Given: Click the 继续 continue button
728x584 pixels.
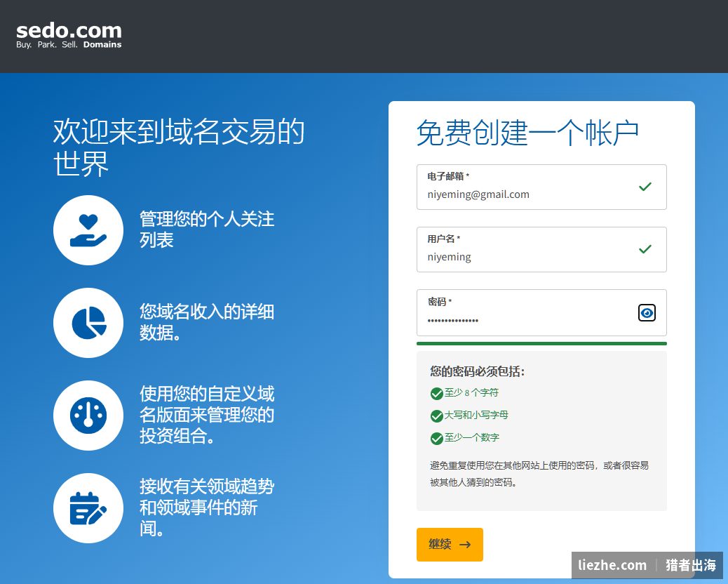Looking at the screenshot, I should (450, 545).
